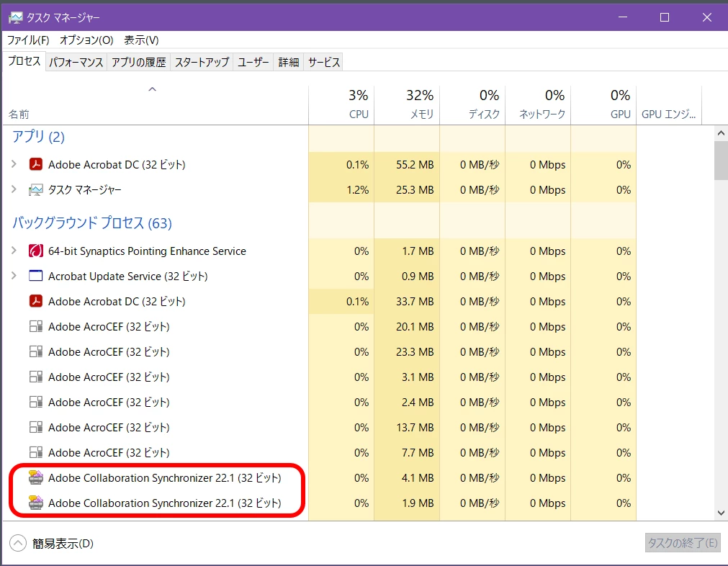The height and width of the screenshot is (566, 728).
Task: Click the 33.7 MB memory cell
Action: point(407,301)
